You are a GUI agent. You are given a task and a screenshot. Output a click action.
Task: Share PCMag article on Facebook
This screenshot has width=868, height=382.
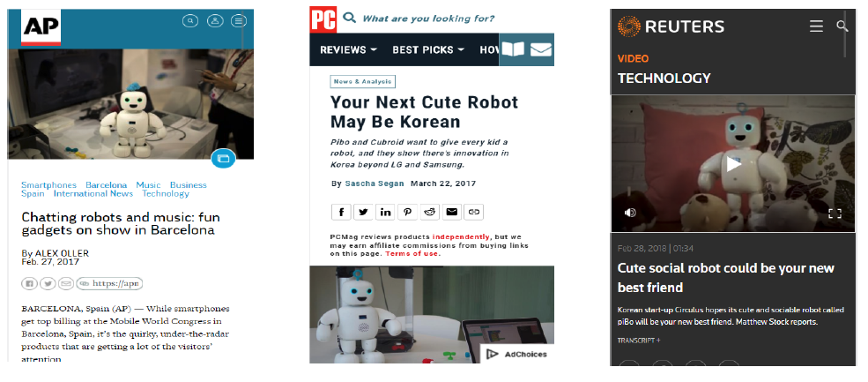point(341,212)
